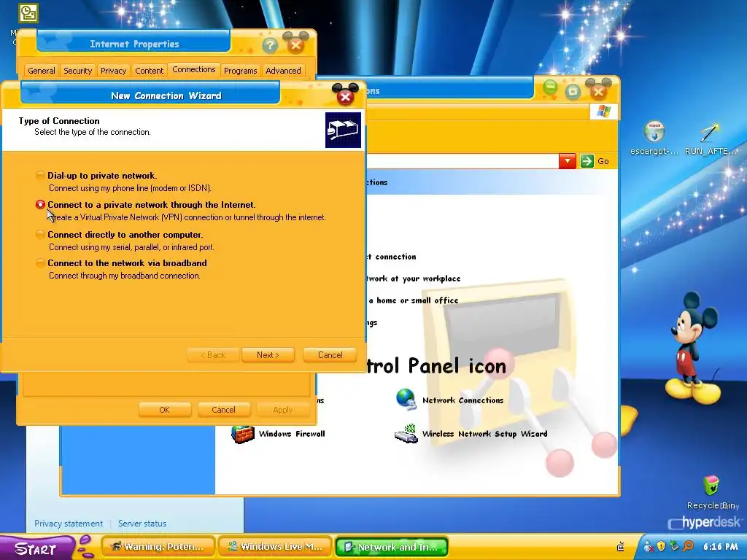Minimize the Network and Internet Connections window

click(550, 87)
